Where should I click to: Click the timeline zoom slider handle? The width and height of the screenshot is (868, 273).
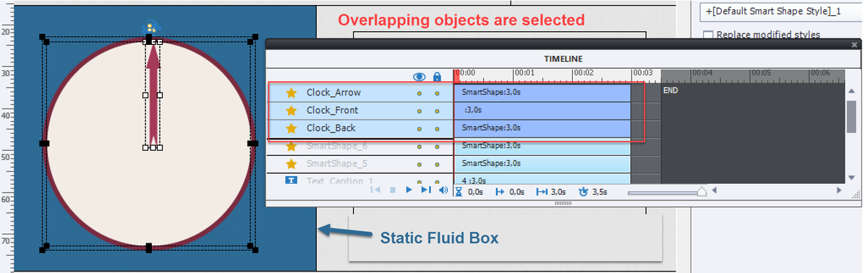click(x=701, y=192)
